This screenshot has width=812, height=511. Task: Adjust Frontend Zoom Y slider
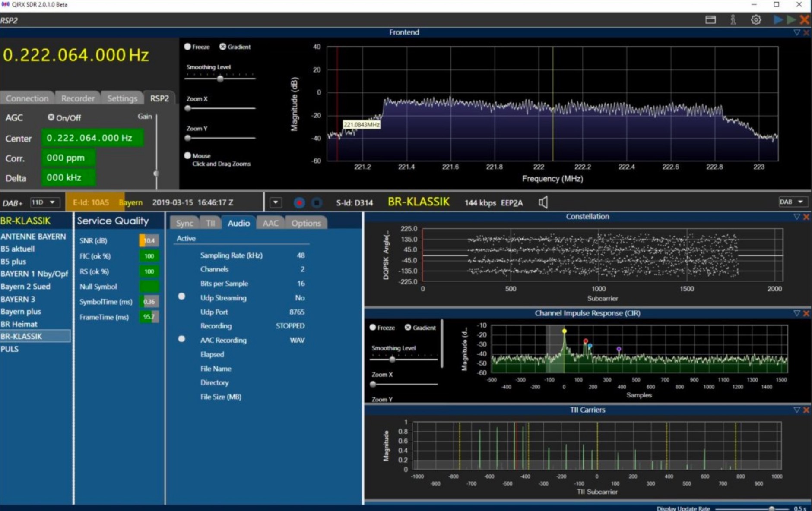tap(188, 138)
